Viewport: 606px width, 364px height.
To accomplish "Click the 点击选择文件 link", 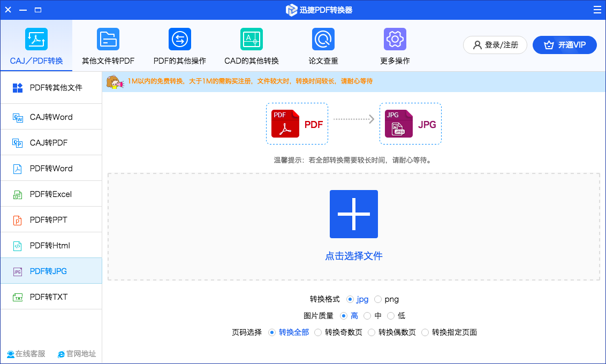I will tap(354, 256).
